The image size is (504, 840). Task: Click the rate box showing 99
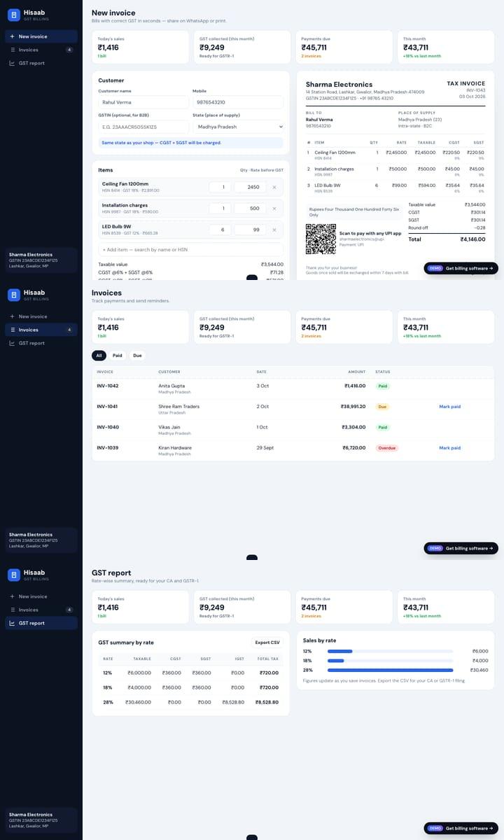(250, 230)
